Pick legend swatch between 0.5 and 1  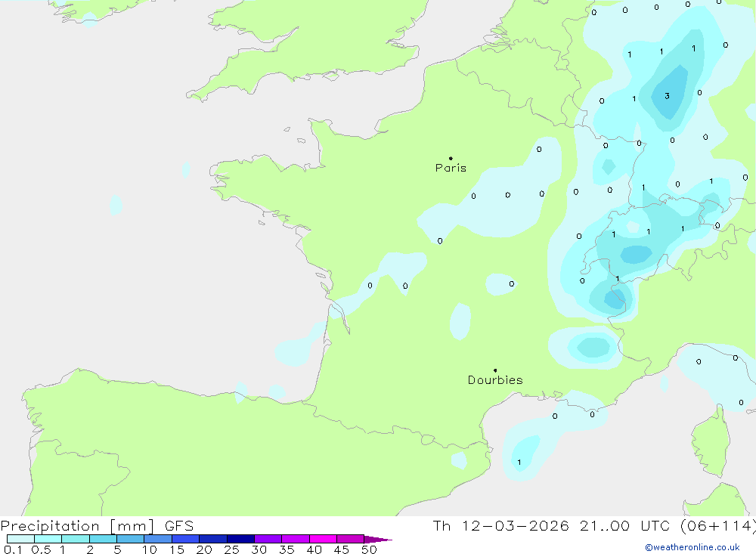click(48, 539)
